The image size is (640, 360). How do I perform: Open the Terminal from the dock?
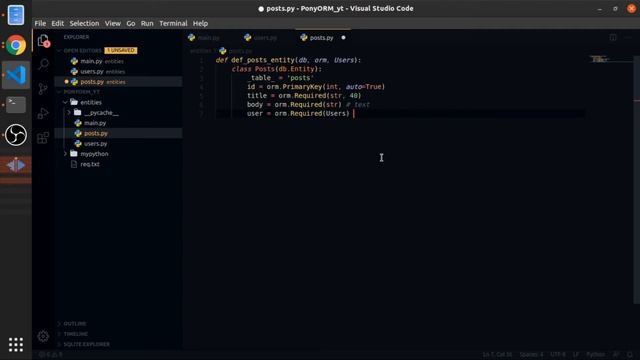[16, 105]
